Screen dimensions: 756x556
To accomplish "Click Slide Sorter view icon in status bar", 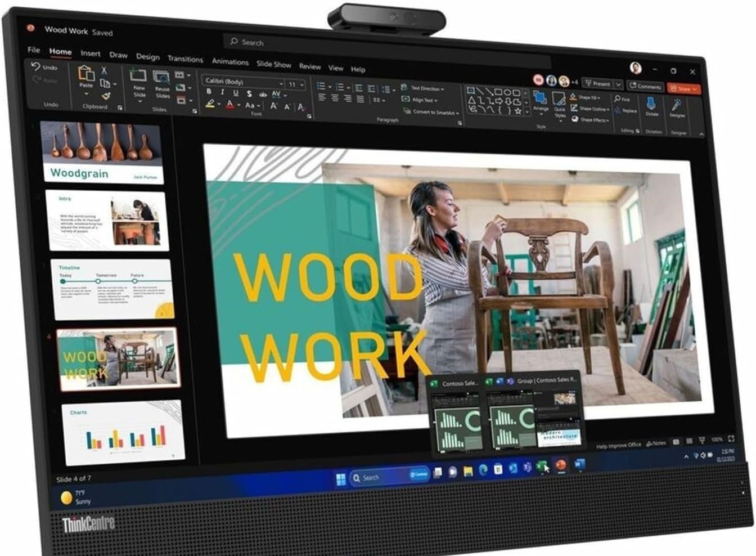I will pos(689,441).
